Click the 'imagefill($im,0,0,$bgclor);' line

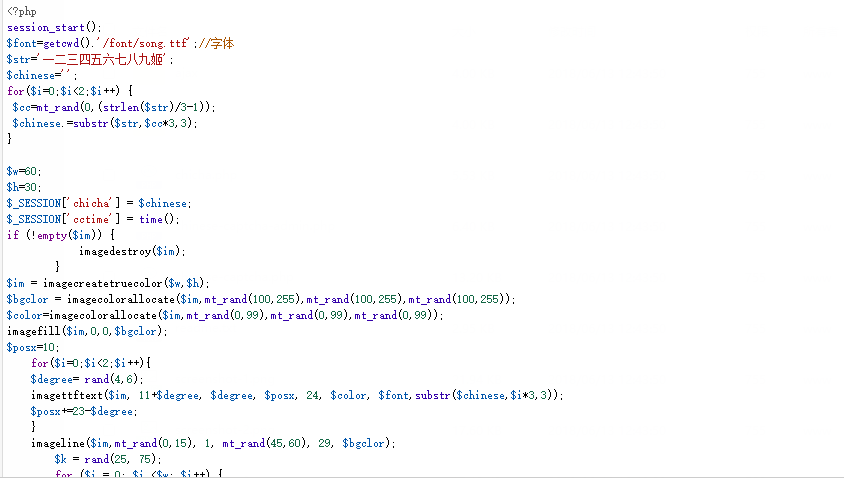tap(87, 331)
